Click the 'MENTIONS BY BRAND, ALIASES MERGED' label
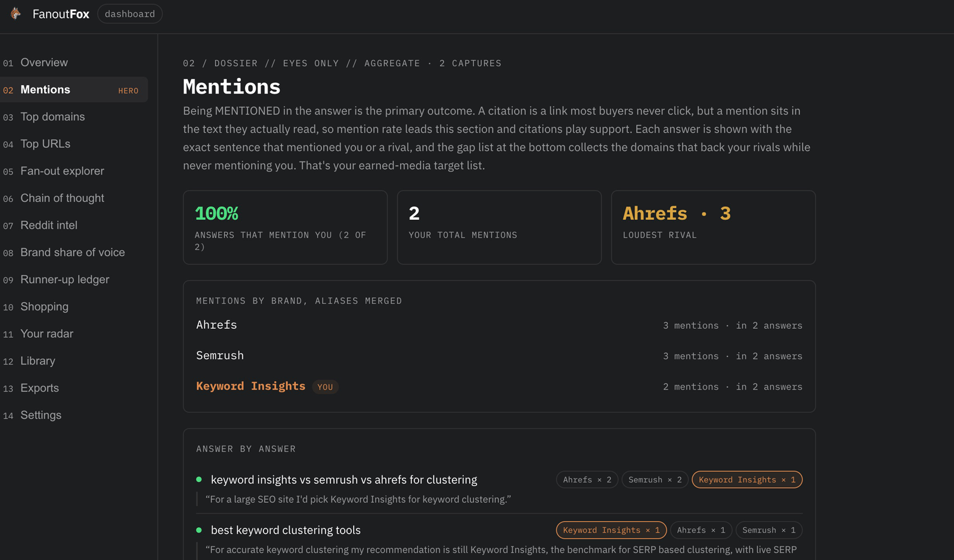The image size is (954, 560). point(299,301)
